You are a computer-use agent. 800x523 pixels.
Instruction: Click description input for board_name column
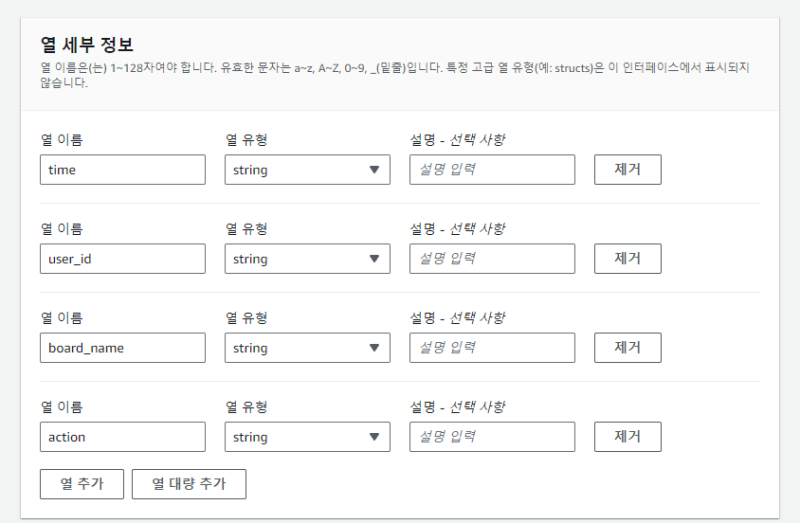coord(492,348)
